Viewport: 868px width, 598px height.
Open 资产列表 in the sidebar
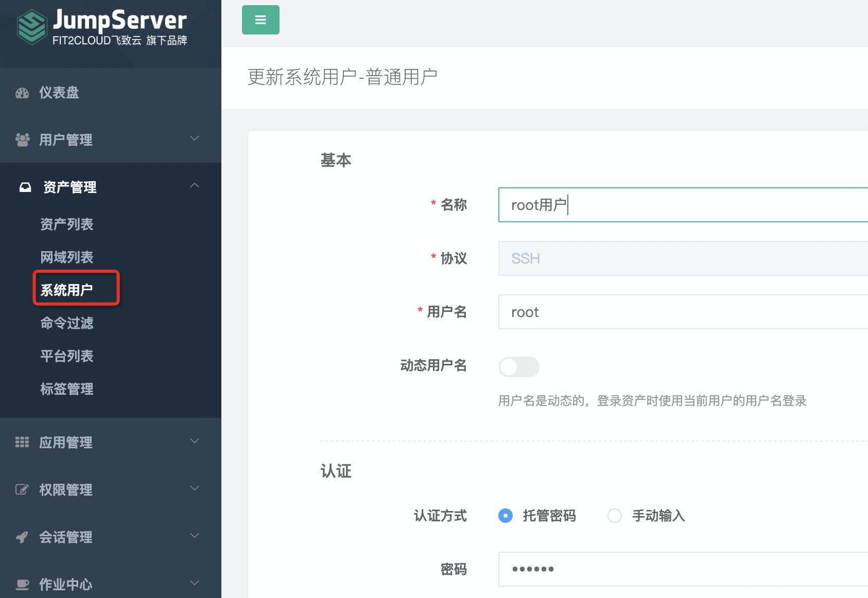tap(67, 224)
